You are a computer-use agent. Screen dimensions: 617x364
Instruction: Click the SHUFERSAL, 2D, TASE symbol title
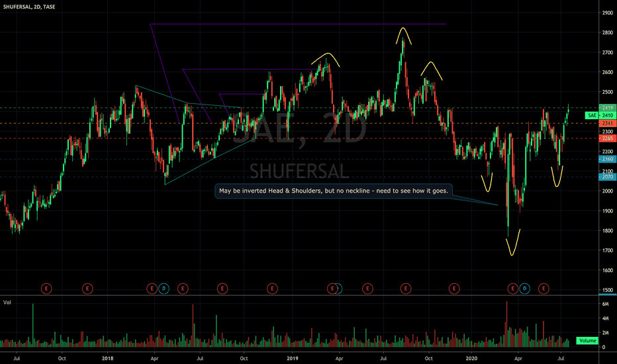point(29,7)
